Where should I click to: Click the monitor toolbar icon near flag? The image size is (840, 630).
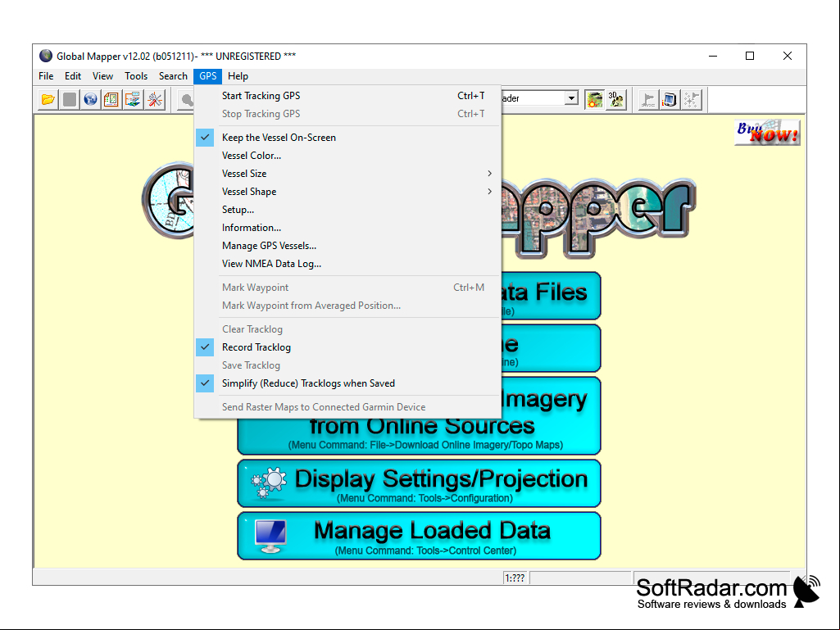click(x=670, y=100)
